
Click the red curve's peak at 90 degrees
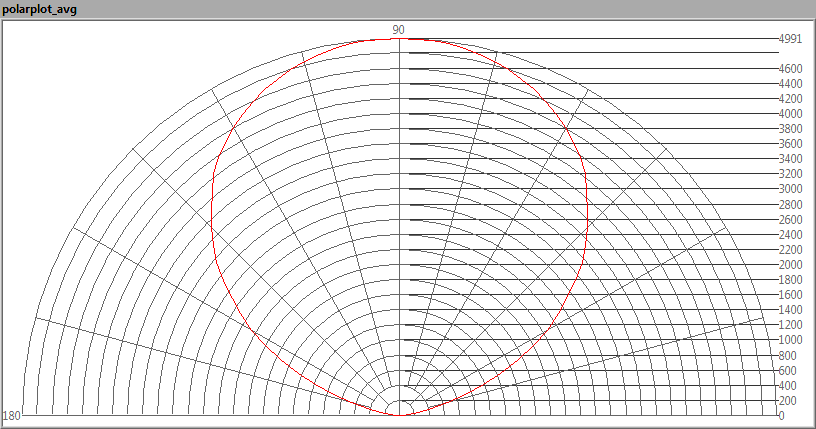point(399,39)
